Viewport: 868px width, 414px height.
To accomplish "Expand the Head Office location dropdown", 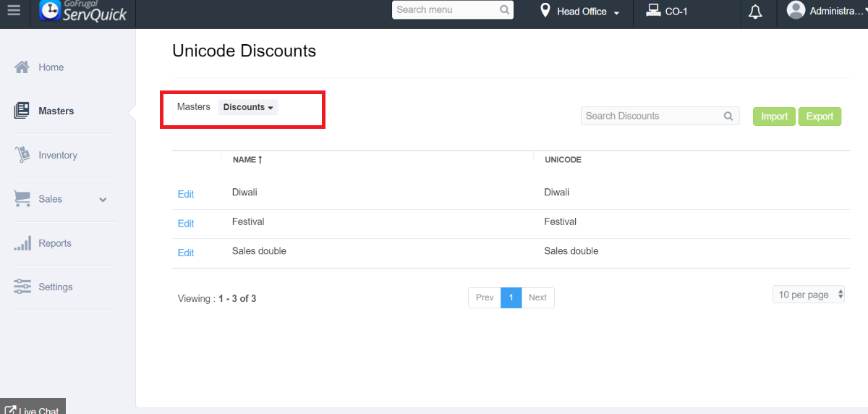I will (616, 13).
